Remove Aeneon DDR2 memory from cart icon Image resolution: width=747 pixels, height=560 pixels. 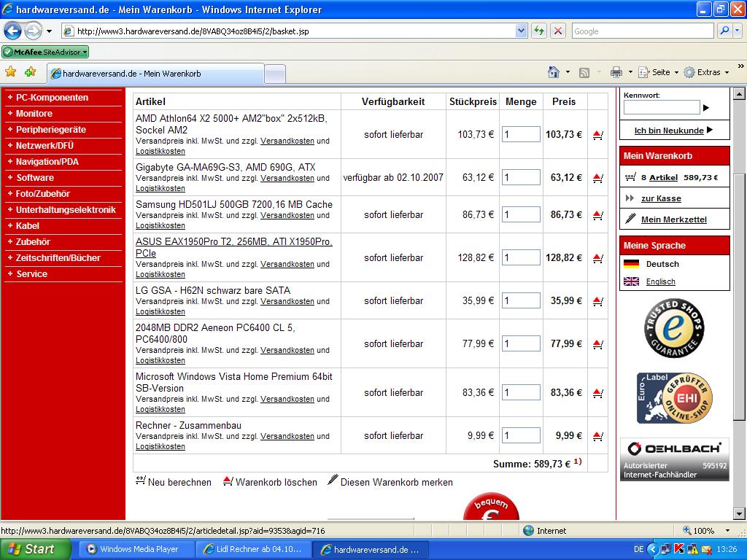tap(598, 344)
